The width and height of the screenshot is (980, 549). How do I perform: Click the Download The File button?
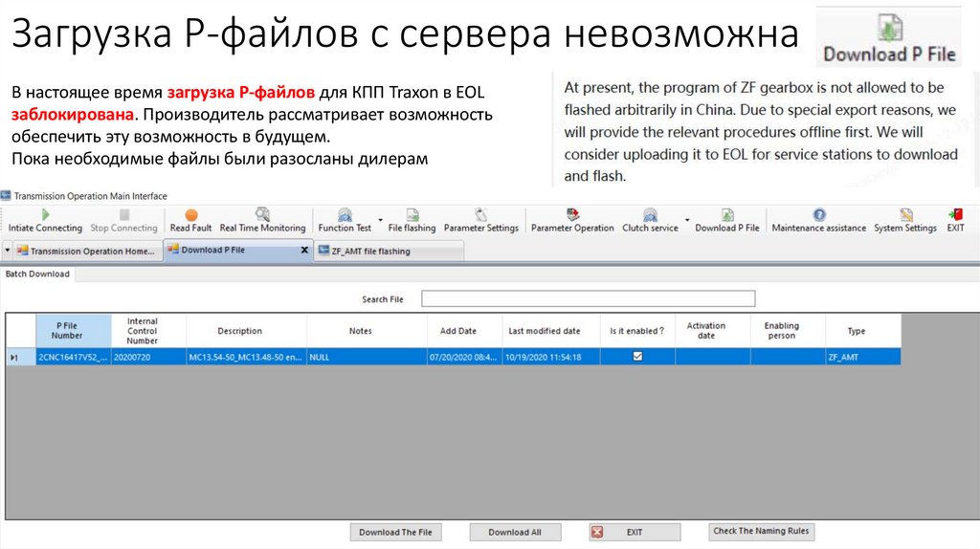pos(395,532)
